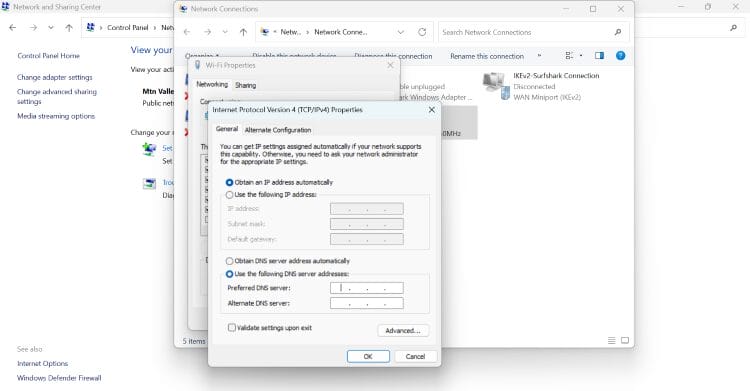The height and width of the screenshot is (391, 750).
Task: Close the Wi-Fi Properties dialog
Action: click(x=390, y=65)
